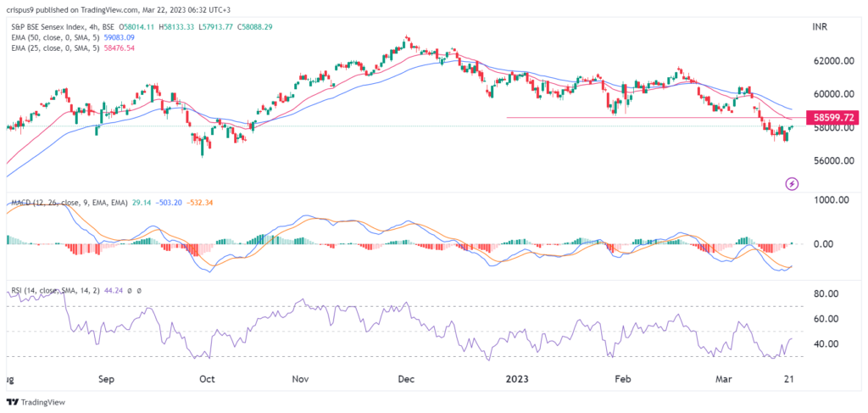Click the Sep label on time axis
The image size is (868, 413).
click(106, 379)
